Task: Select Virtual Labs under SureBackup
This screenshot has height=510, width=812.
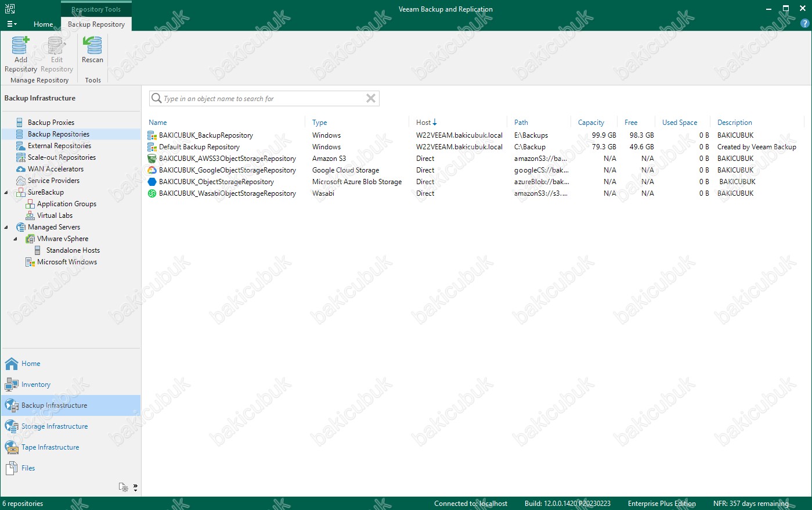Action: coord(55,216)
